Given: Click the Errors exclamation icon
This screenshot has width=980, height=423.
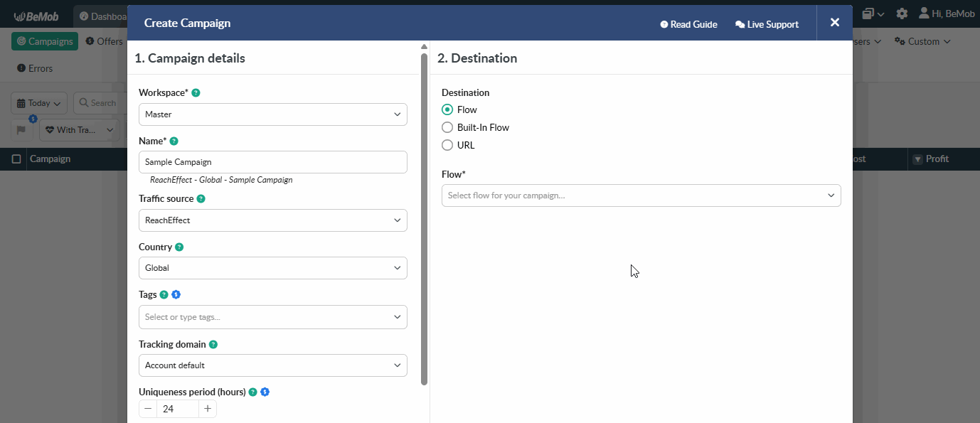Looking at the screenshot, I should click(x=21, y=68).
